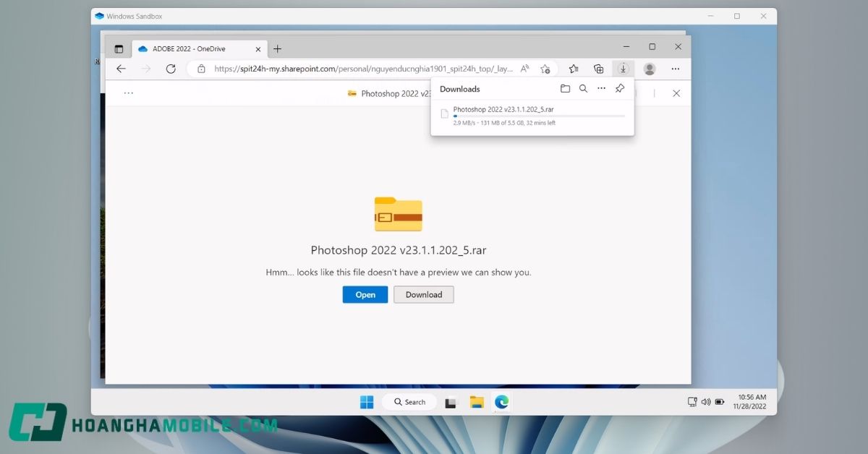Screen dimensions: 868x454
Task: Open the network tray icon
Action: click(x=692, y=402)
